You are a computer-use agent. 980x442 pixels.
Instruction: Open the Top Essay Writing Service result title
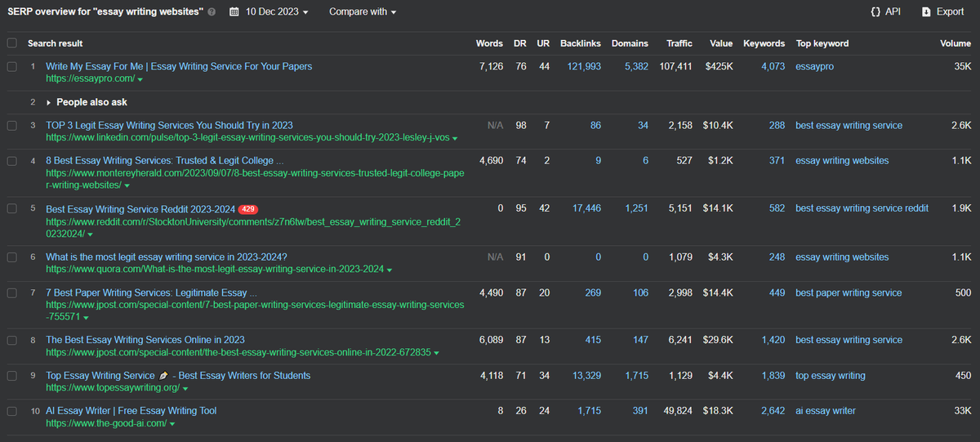(x=178, y=376)
